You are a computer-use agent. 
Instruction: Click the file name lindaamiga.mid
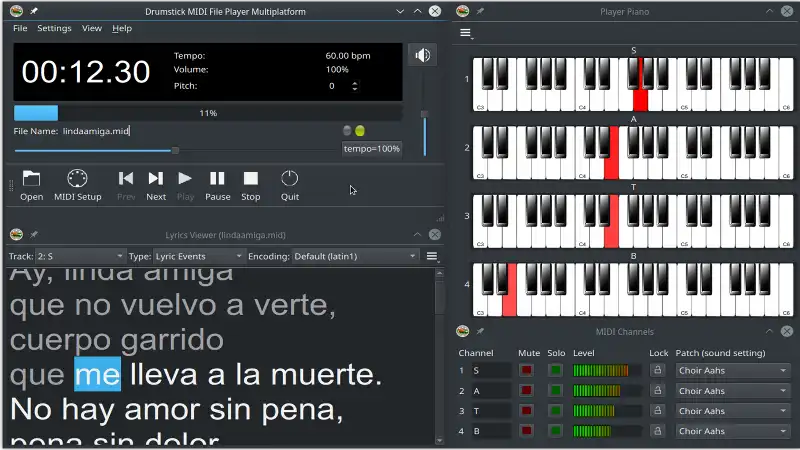[x=96, y=131]
